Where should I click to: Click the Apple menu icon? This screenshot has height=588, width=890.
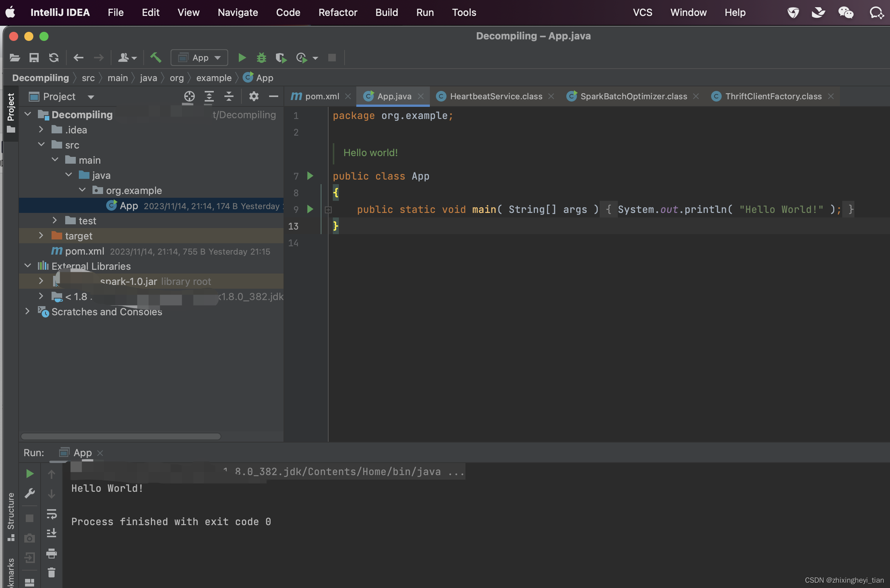pos(11,12)
